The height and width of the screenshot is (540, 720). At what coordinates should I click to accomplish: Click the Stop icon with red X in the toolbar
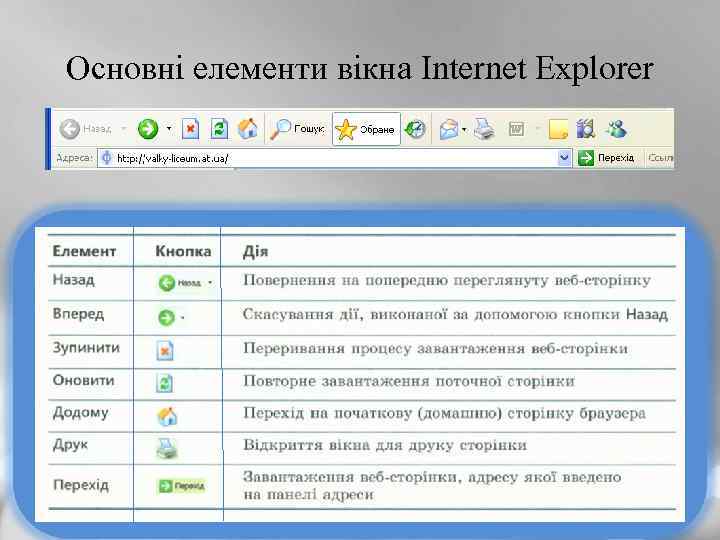191,129
